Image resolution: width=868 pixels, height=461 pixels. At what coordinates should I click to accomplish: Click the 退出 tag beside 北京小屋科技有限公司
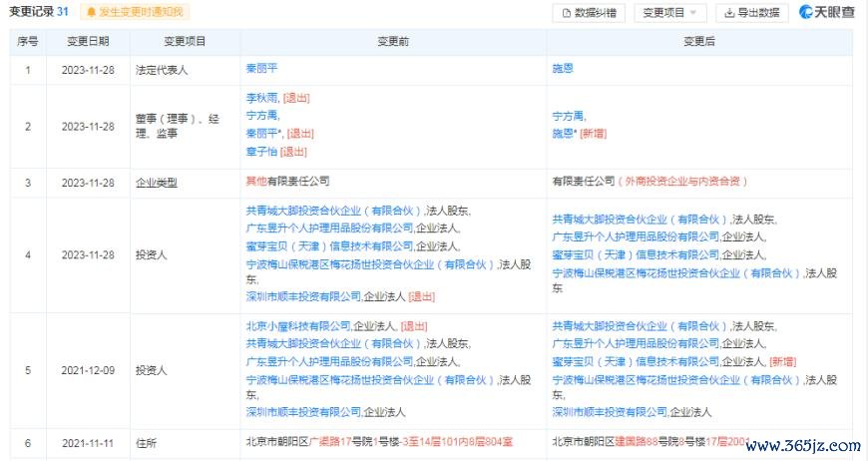tap(413, 326)
